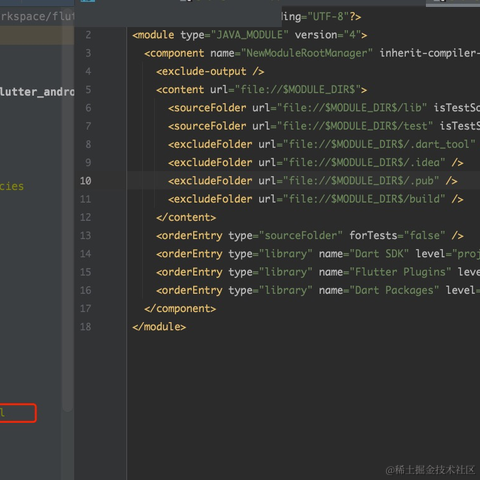
Task: Click the closing module tag
Action: tap(159, 327)
